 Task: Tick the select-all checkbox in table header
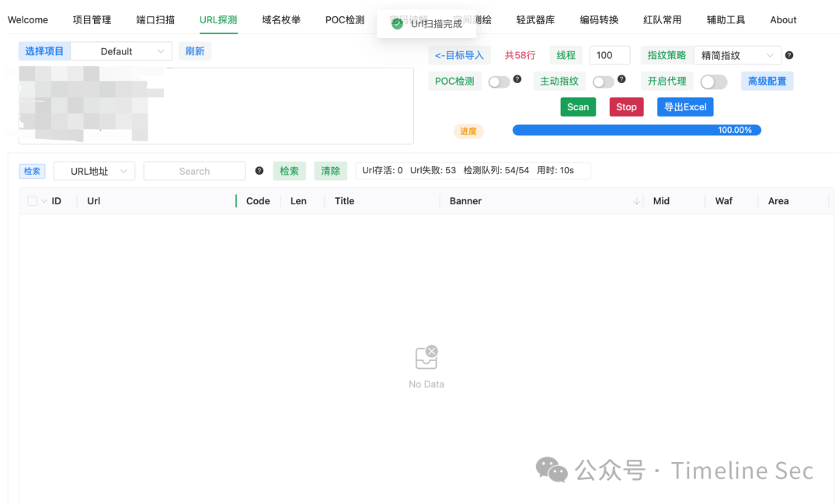click(x=32, y=201)
